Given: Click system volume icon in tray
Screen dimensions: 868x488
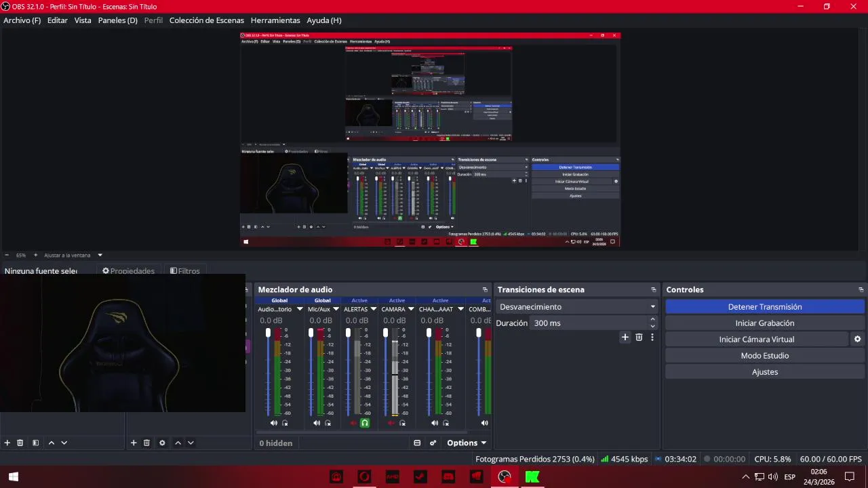Looking at the screenshot, I should click(773, 476).
